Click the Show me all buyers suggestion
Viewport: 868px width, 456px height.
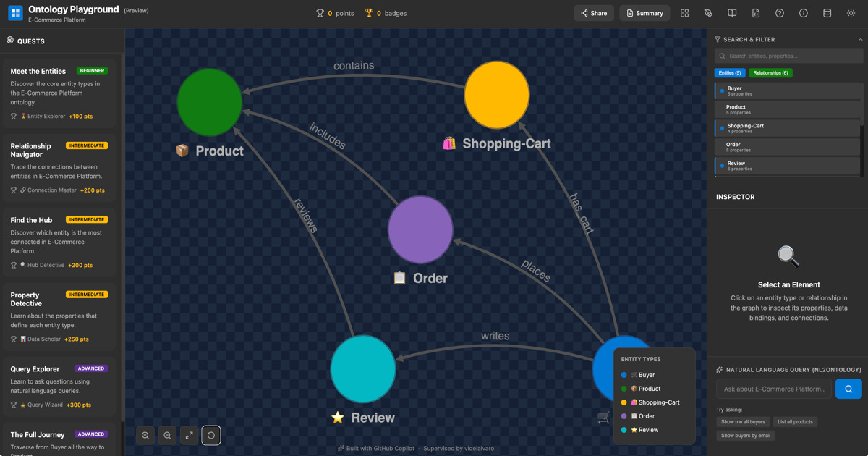tap(743, 422)
